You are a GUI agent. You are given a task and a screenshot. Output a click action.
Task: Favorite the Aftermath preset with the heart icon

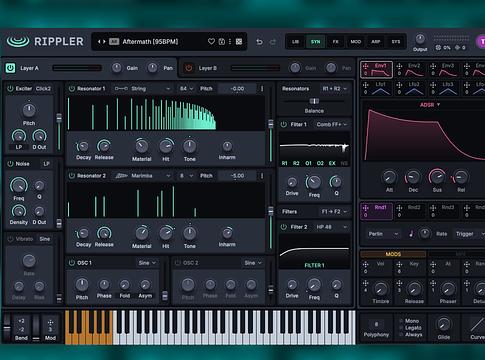pyautogui.click(x=211, y=41)
